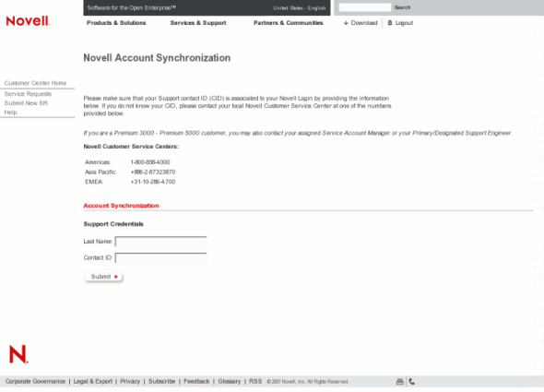Select the United States - English language link
Image resolution: width=544 pixels, height=392 pixels.
tap(300, 8)
